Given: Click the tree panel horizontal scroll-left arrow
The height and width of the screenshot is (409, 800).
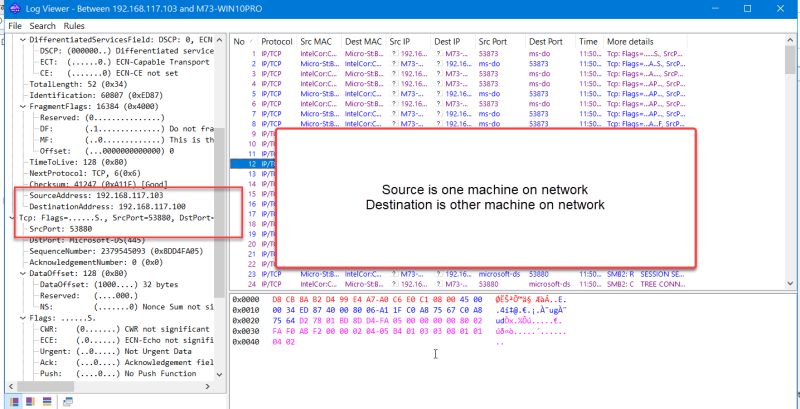Looking at the screenshot, I should [x=12, y=387].
